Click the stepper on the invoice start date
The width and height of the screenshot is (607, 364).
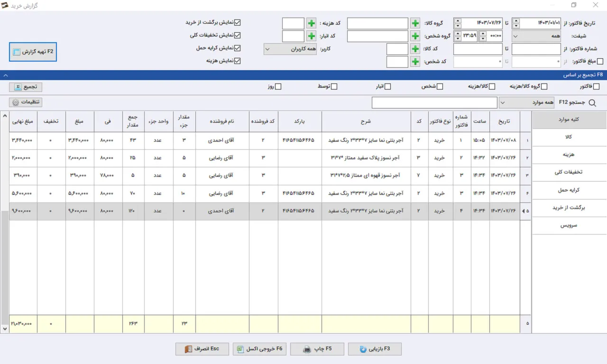pyautogui.click(x=516, y=23)
